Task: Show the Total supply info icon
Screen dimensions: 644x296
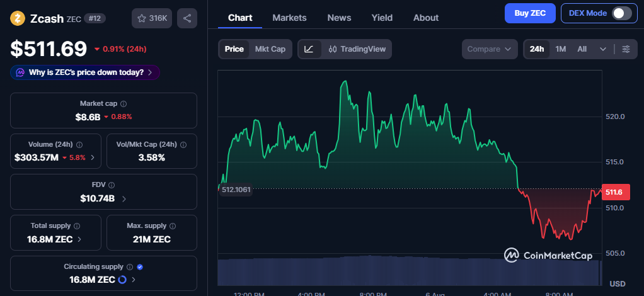Action: click(x=77, y=226)
